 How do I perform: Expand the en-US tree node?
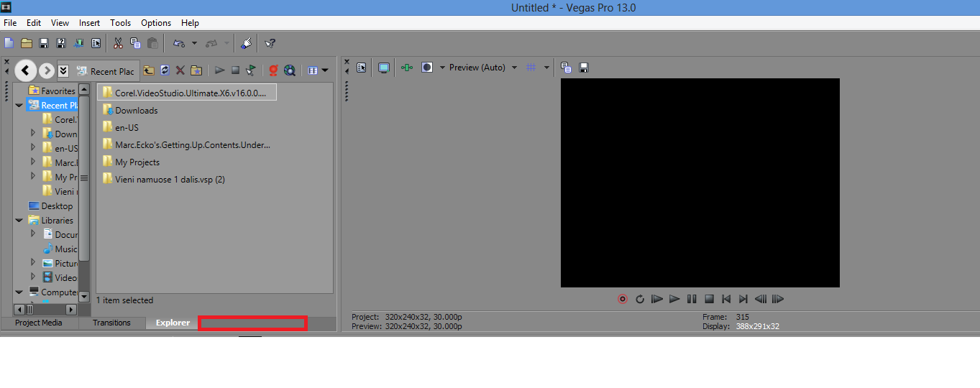tap(33, 147)
